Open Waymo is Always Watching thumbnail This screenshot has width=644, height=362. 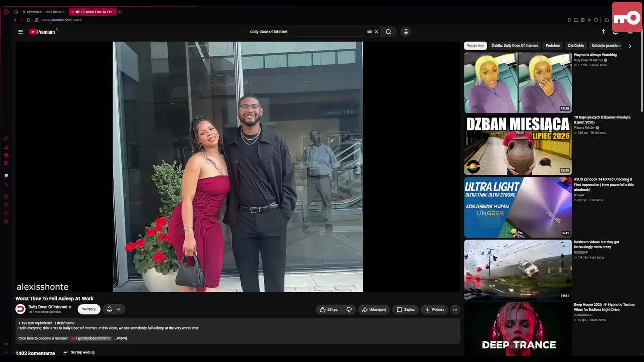click(518, 82)
